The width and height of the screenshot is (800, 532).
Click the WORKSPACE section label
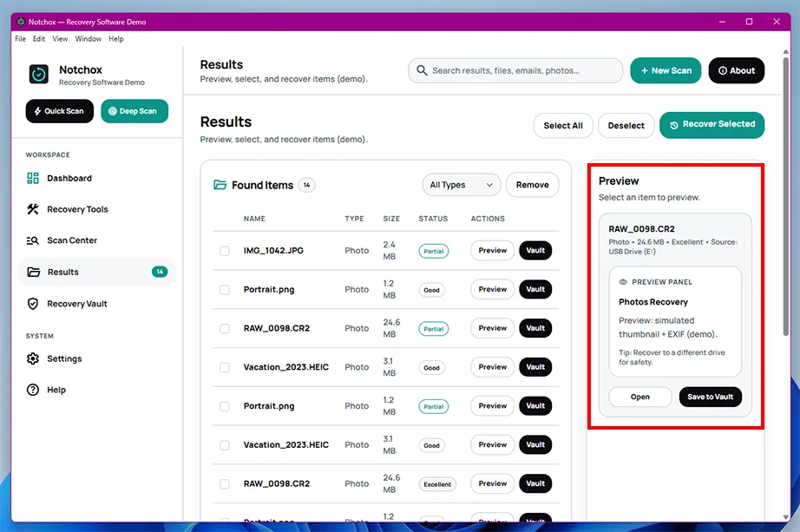pos(48,154)
